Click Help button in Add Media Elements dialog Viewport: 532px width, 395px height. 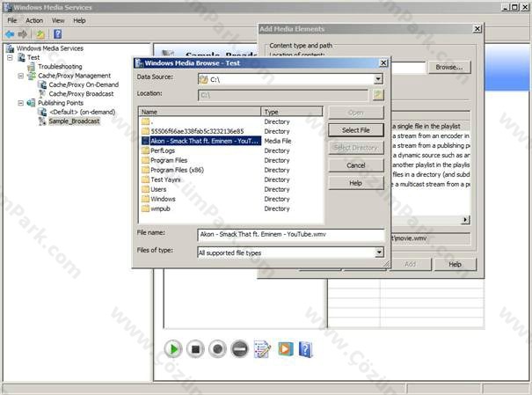click(x=455, y=264)
